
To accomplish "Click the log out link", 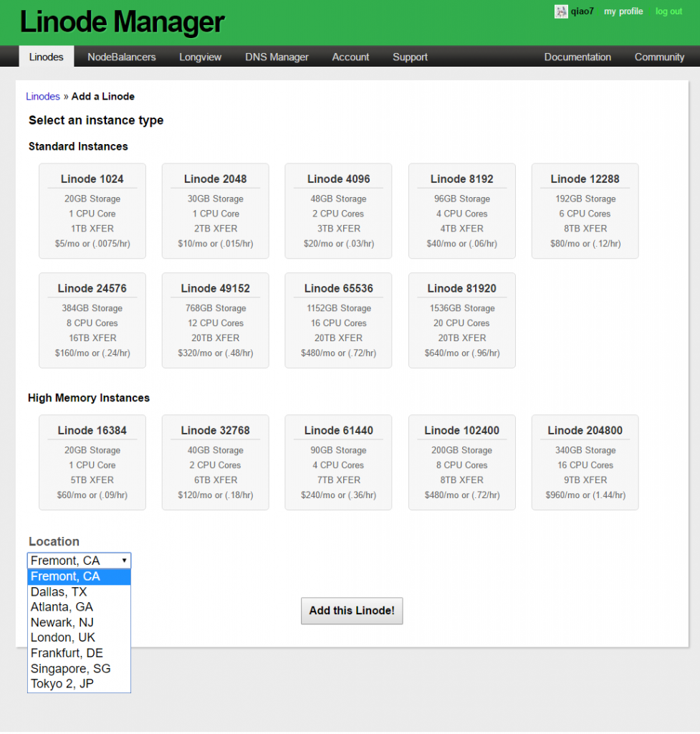I will (668, 11).
